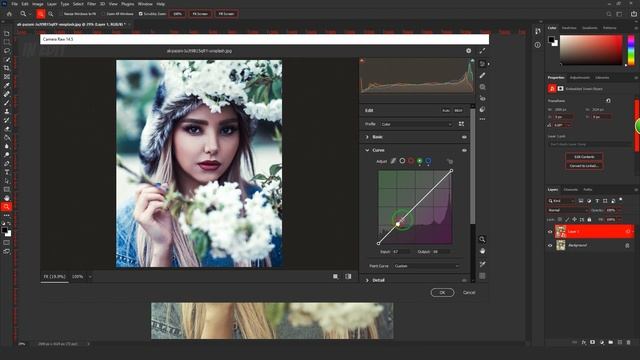This screenshot has width=640, height=360.
Task: Open the Masking tool in Camera Raw sidebar
Action: tap(482, 87)
